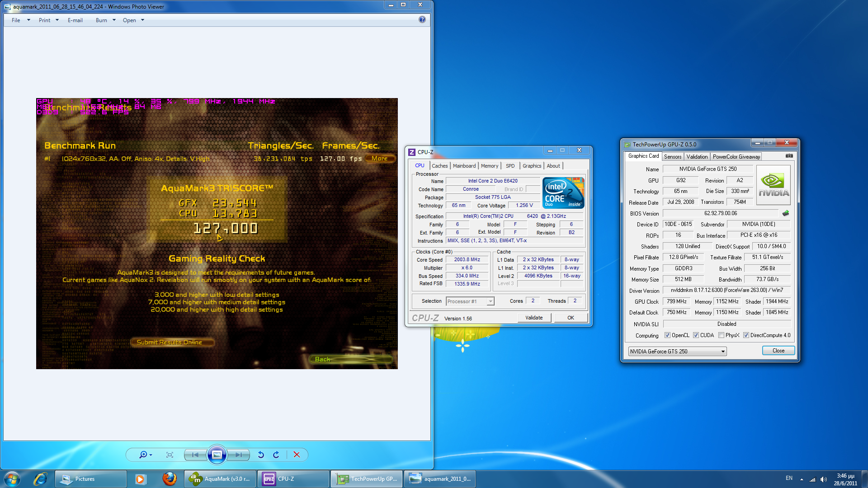The image size is (868, 488).
Task: Open Firefox from the taskbar
Action: tap(170, 479)
